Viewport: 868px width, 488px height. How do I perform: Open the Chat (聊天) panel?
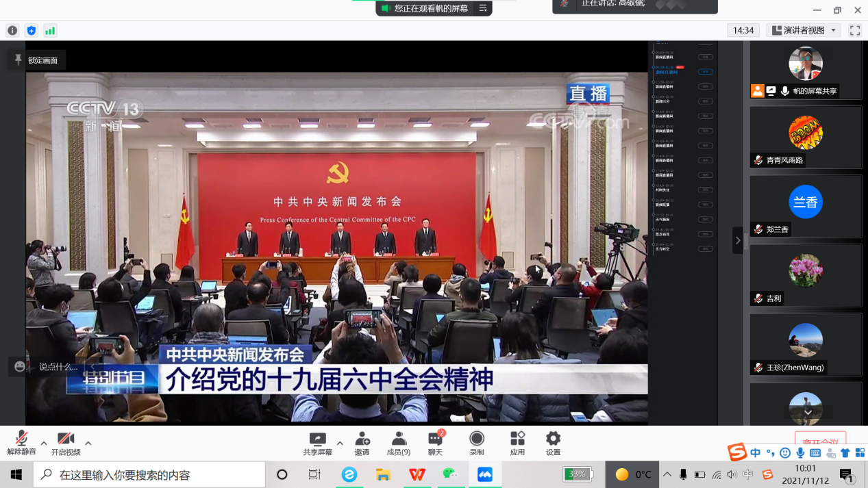tap(435, 443)
